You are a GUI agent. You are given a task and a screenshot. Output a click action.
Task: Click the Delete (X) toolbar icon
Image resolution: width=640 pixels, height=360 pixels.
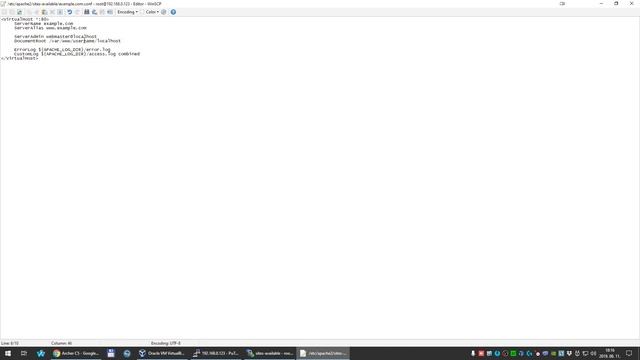(52, 12)
